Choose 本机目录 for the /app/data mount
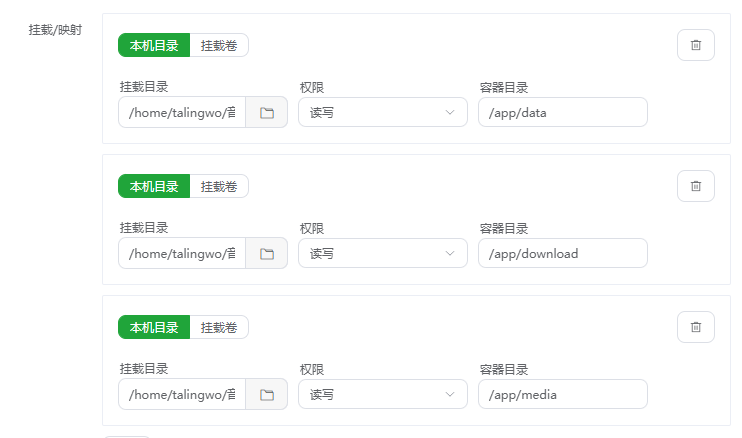 tap(154, 45)
